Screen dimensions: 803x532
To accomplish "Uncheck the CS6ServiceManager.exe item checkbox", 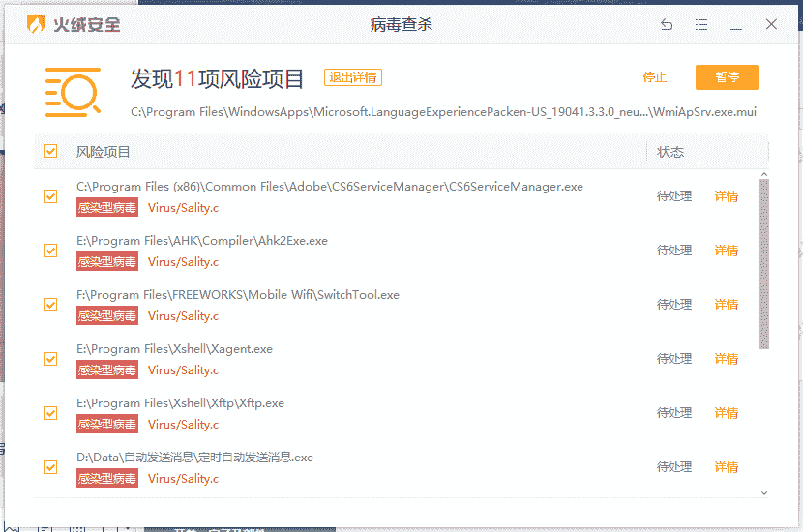I will pyautogui.click(x=50, y=196).
